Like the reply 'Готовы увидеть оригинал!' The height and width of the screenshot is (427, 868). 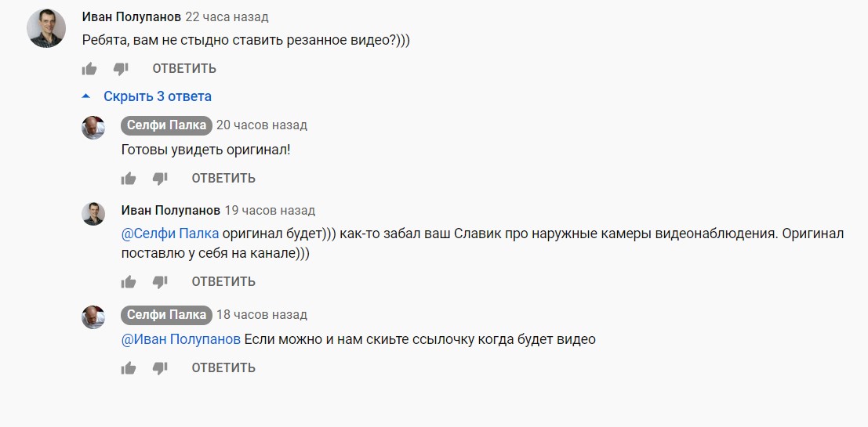tap(129, 178)
